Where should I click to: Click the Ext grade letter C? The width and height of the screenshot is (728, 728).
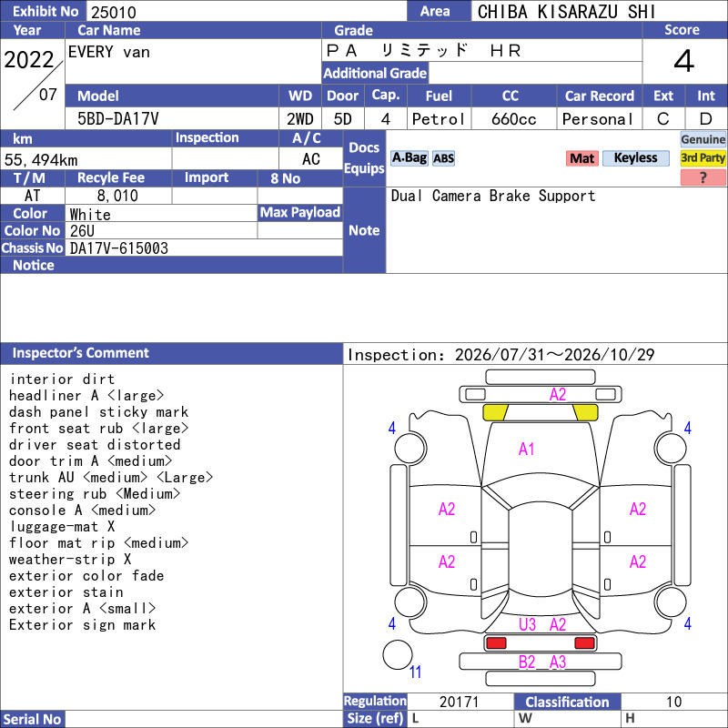(x=663, y=119)
